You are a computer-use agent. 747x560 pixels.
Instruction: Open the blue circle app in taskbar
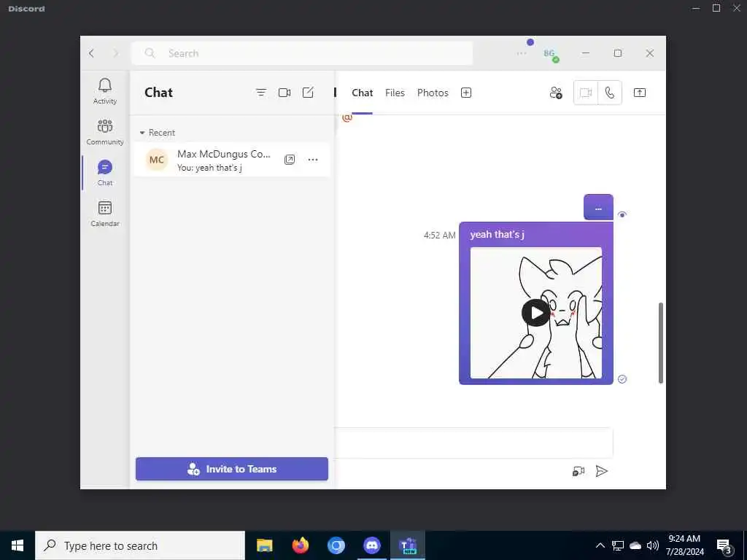(336, 545)
